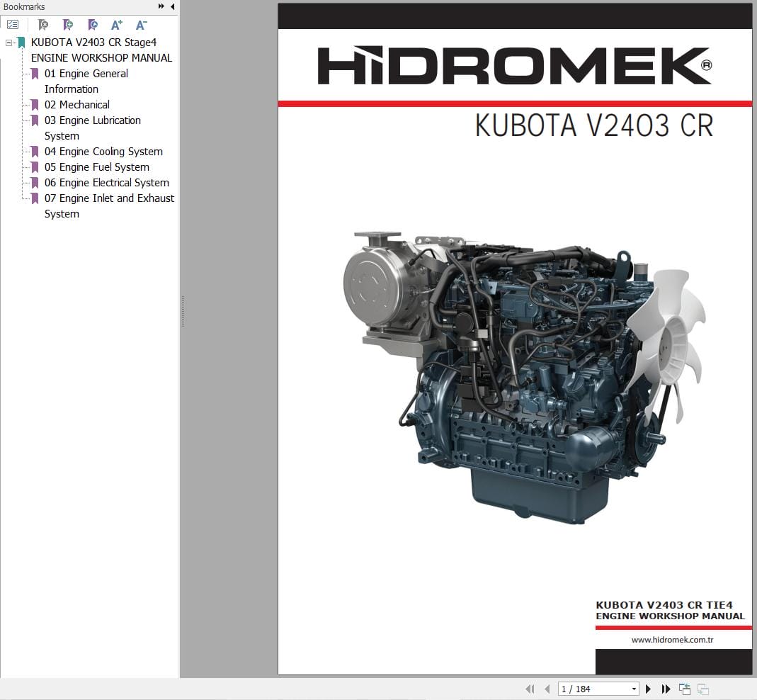Screen dimensions: 757x700
Task: Click the Bookmarks panel title
Action: (24, 7)
